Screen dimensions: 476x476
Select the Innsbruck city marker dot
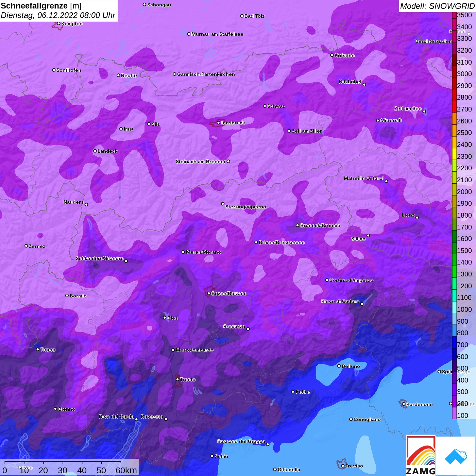[x=218, y=123]
